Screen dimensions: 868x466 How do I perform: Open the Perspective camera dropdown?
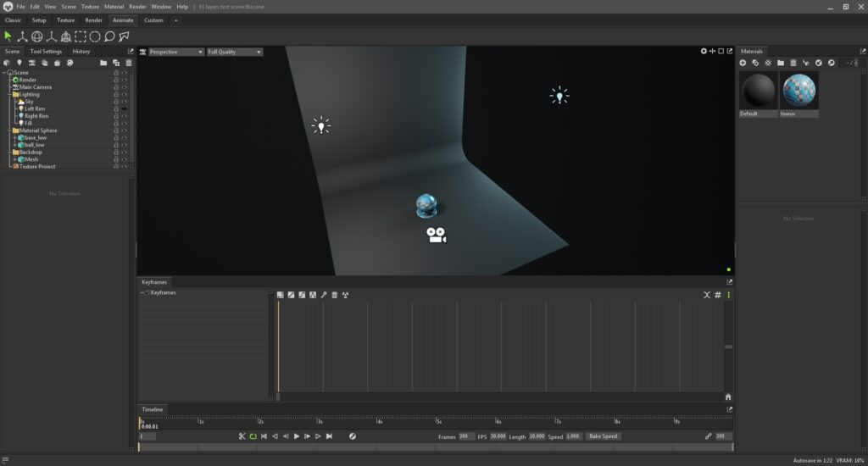176,52
